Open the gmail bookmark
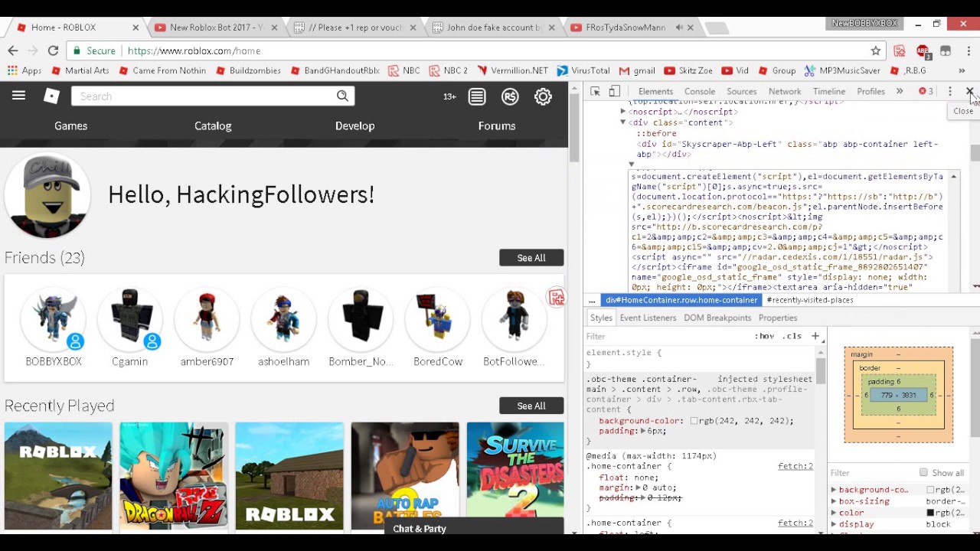Viewport: 980px width, 551px height. coord(636,70)
